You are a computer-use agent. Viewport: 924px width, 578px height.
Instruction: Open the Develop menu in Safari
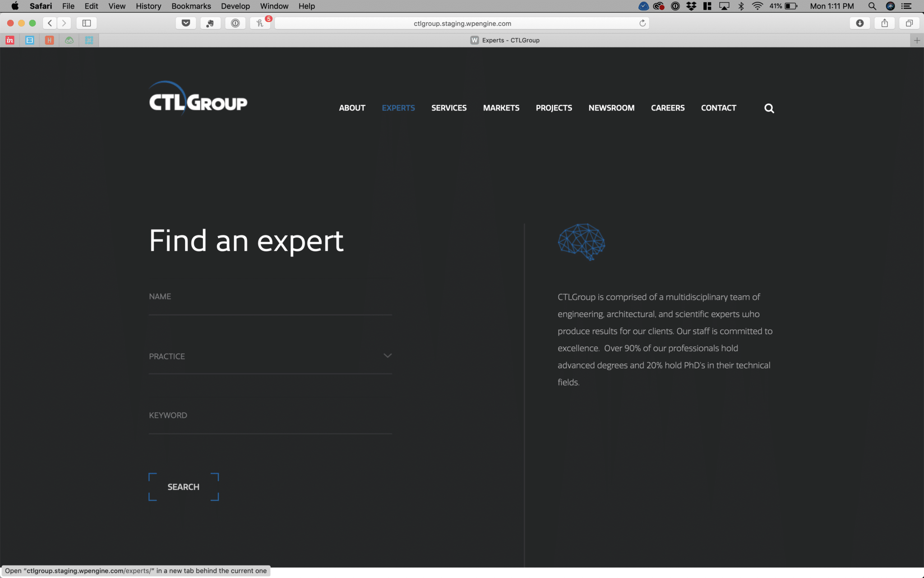coord(235,6)
